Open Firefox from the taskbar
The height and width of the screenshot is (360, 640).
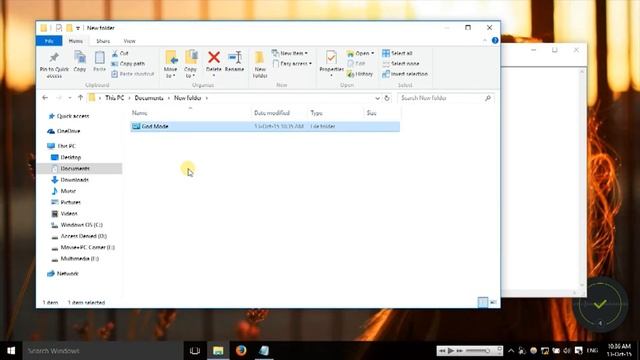[241, 351]
